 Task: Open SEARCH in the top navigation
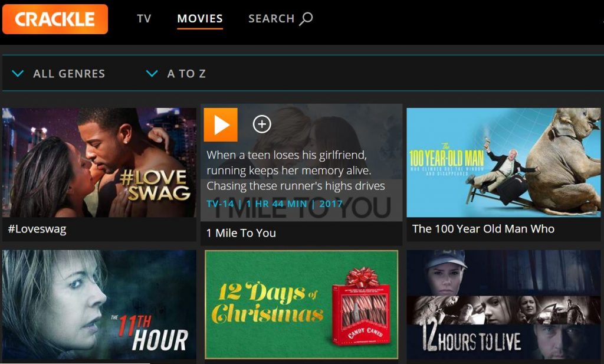281,18
